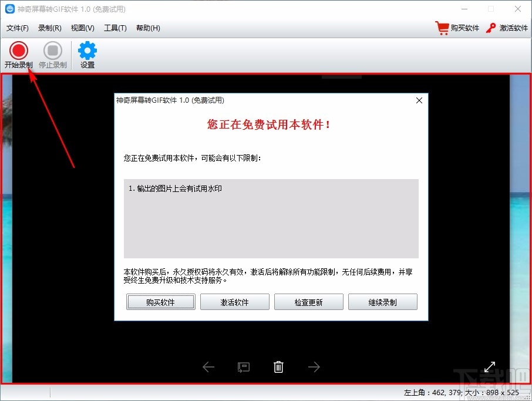Click the red shopping cart 购买软件 icon
This screenshot has height=401, width=532.
[443, 28]
